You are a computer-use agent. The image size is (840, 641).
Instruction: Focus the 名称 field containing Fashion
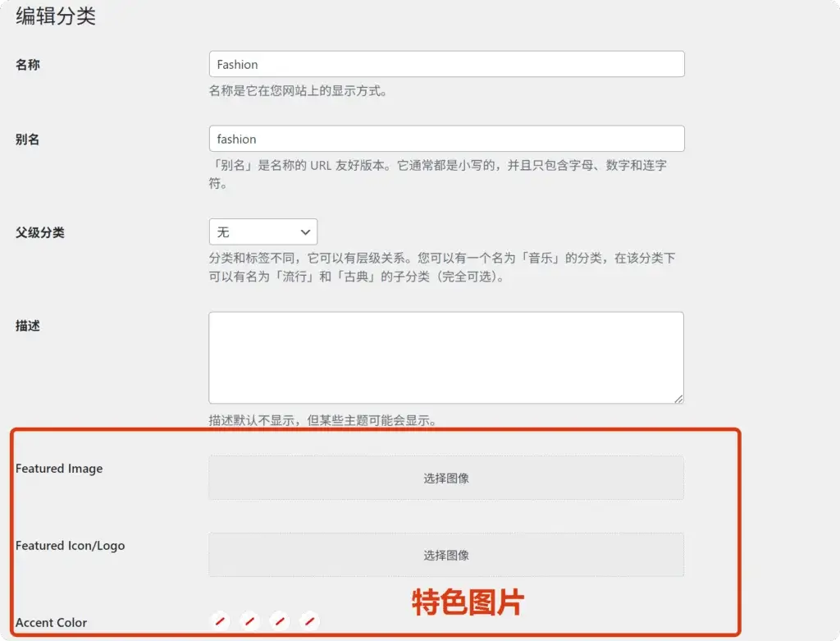pyautogui.click(x=446, y=65)
